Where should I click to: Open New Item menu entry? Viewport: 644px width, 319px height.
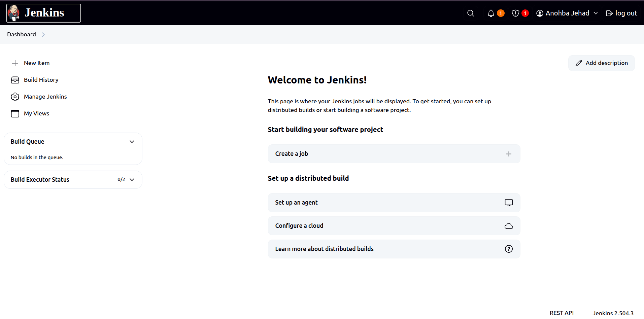[x=37, y=63]
